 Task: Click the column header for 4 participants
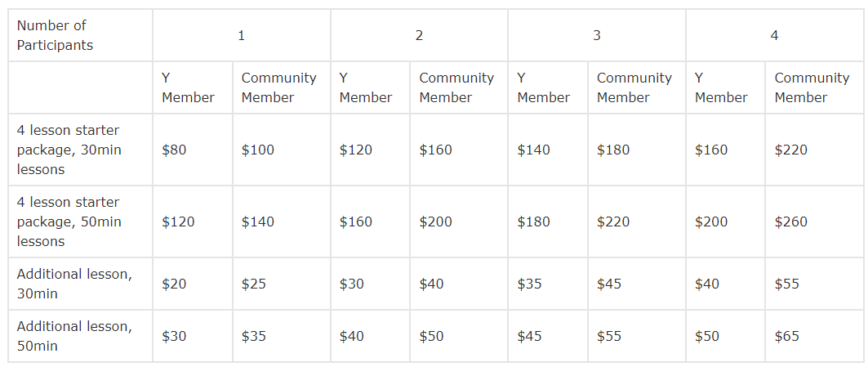tap(774, 35)
